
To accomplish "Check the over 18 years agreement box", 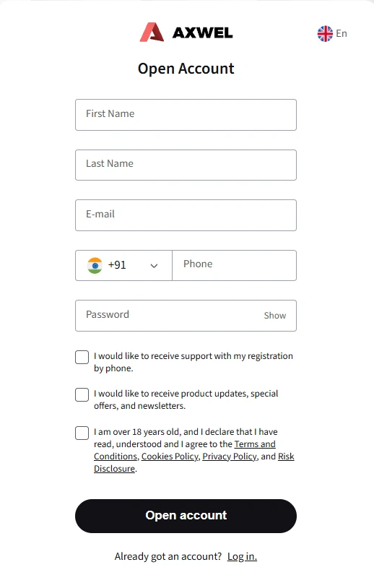I will point(82,433).
